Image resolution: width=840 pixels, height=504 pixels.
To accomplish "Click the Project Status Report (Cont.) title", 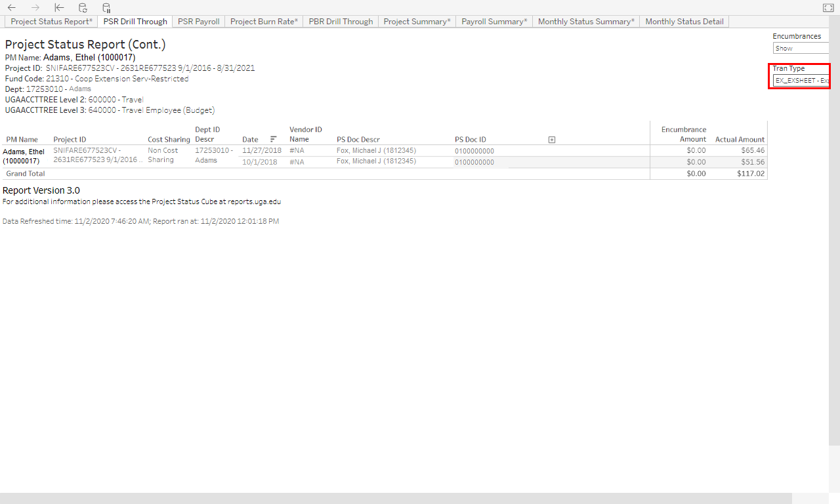I will (85, 45).
